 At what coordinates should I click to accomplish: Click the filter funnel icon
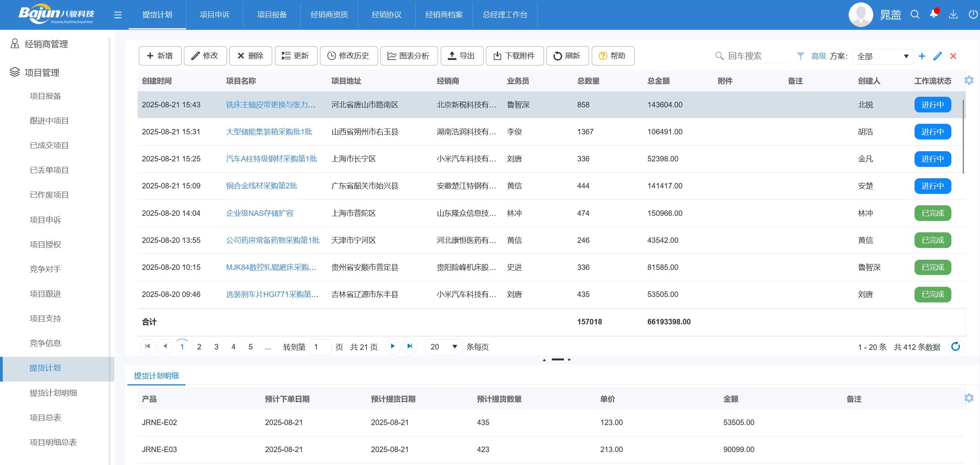800,56
